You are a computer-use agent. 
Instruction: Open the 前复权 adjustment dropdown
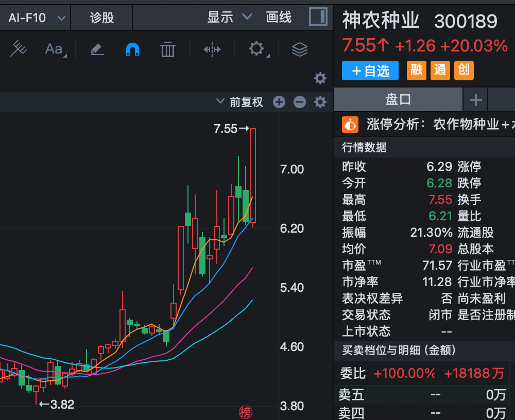pyautogui.click(x=240, y=102)
